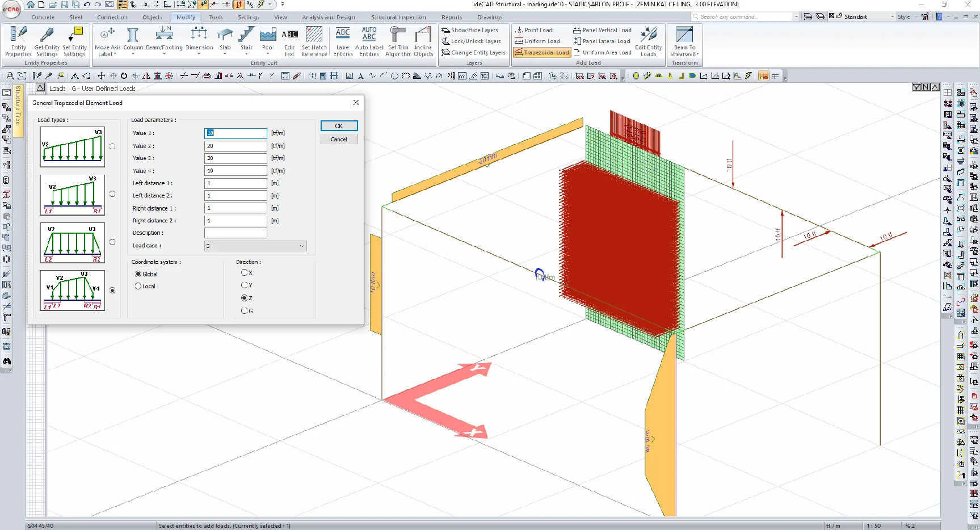This screenshot has width=980, height=530.
Task: Select the Trapezoidal Load tool
Action: (542, 52)
